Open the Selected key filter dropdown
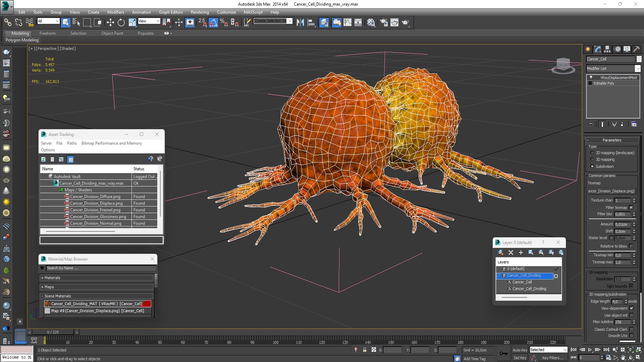644x362 pixels. pyautogui.click(x=548, y=350)
